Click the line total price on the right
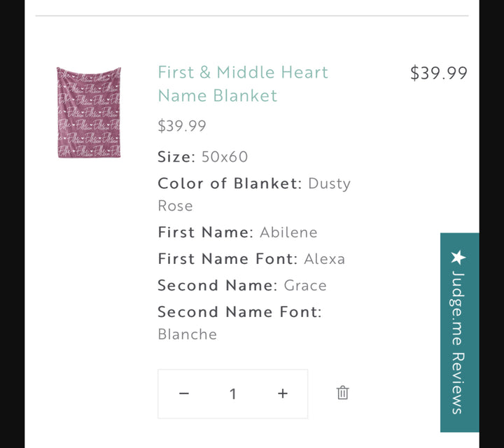 tap(438, 73)
